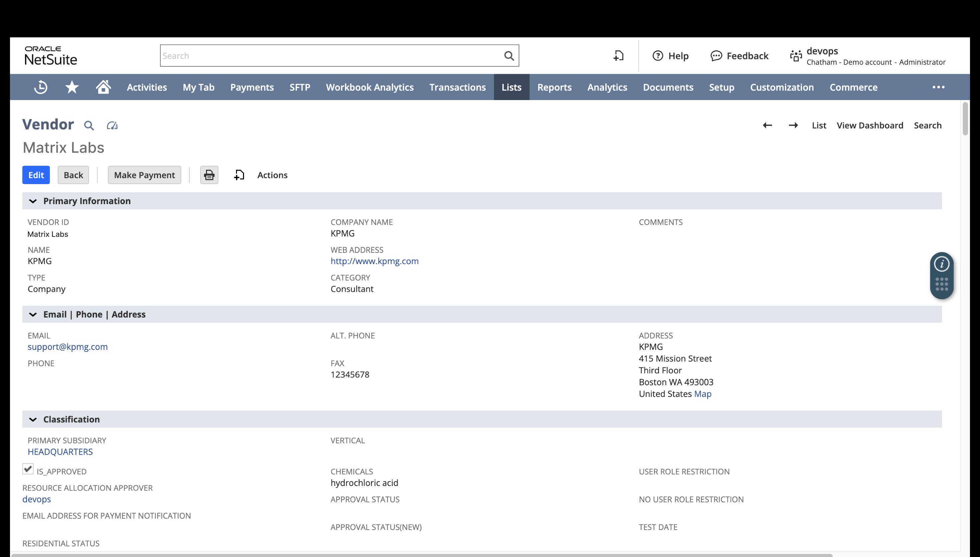Click the Help question mark icon
Viewport: 980px width, 557px height.
coord(657,56)
